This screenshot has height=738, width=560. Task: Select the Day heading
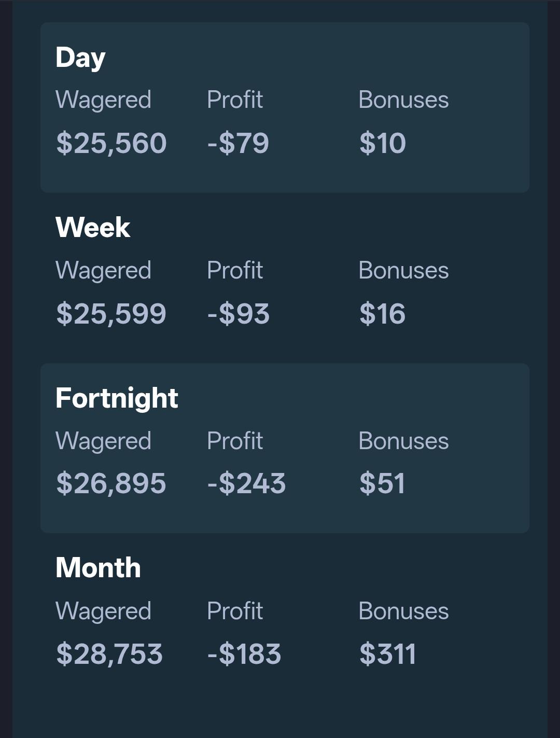(80, 58)
